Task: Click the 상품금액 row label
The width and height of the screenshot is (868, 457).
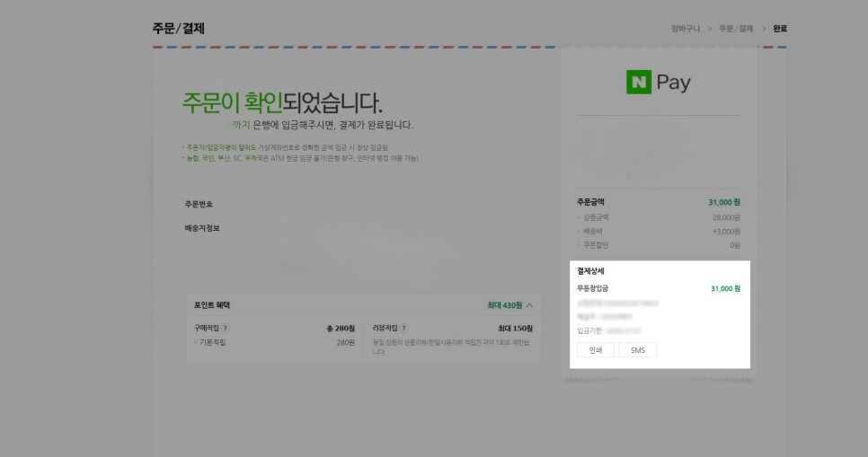Action: coord(596,218)
